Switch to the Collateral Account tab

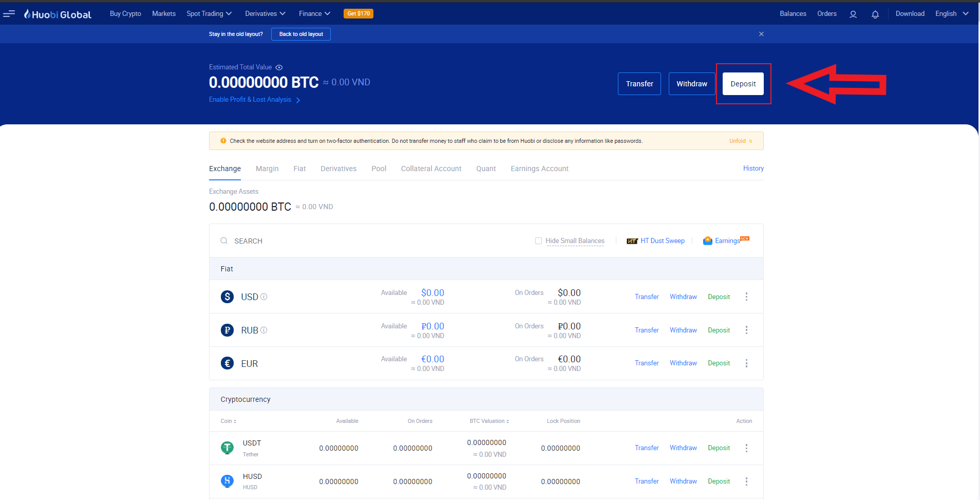431,169
